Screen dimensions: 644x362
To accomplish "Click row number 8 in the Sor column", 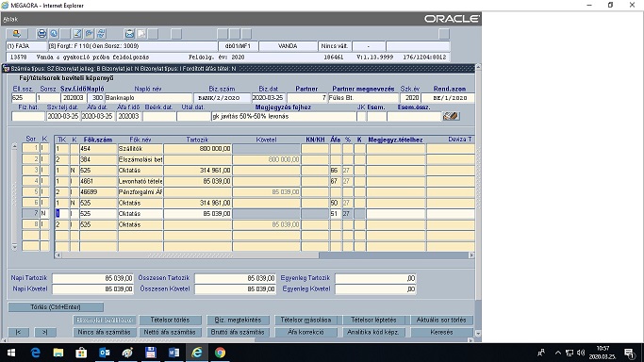I will click(x=31, y=224).
